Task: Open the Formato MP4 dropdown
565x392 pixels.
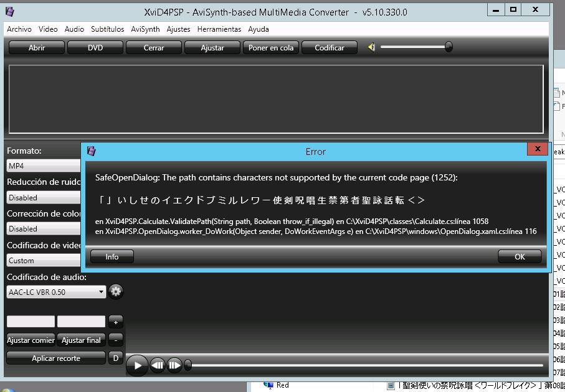Action: tap(44, 166)
